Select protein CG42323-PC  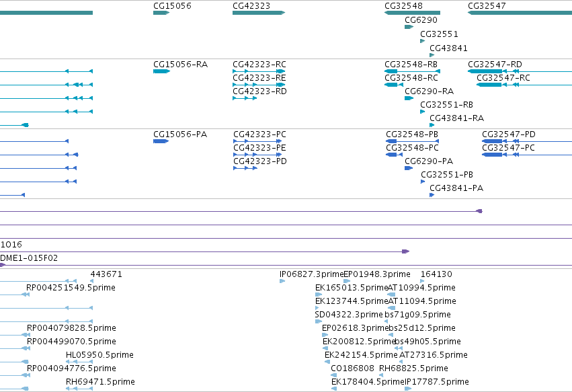tap(257, 141)
